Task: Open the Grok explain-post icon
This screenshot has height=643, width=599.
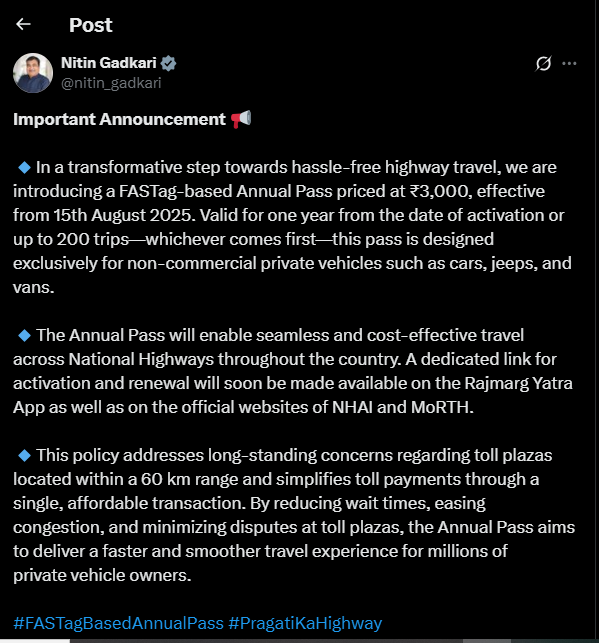Action: pyautogui.click(x=544, y=64)
